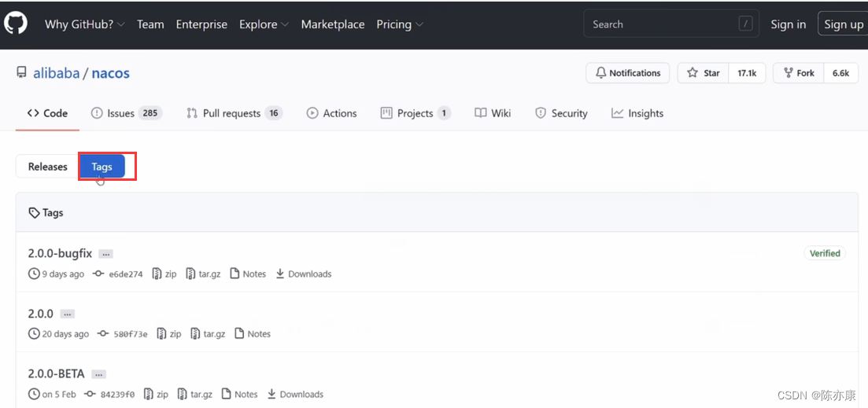Viewport: 868px width, 408px height.
Task: Click the Pull requests count badge 16
Action: (x=274, y=113)
